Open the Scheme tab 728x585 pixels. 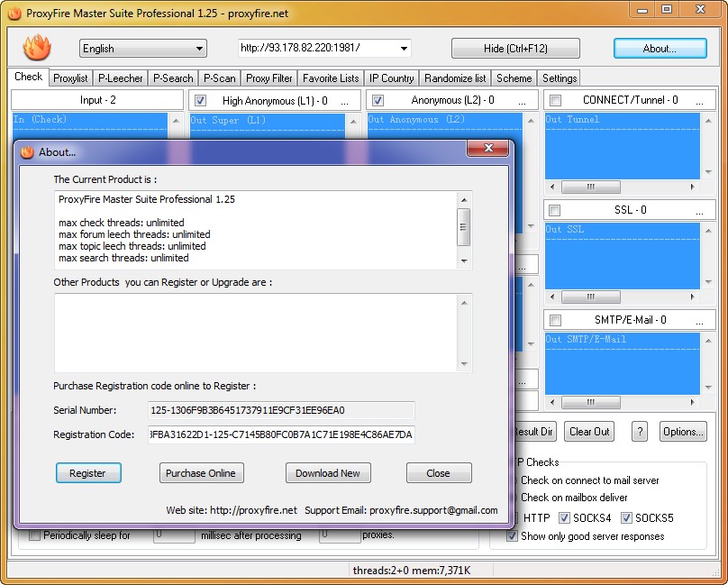pos(514,78)
